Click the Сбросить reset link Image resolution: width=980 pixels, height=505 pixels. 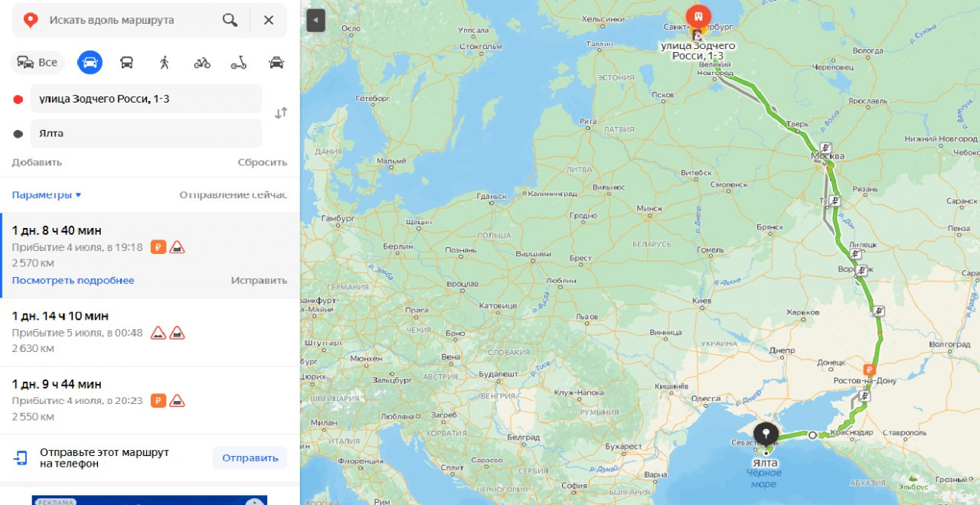263,162
